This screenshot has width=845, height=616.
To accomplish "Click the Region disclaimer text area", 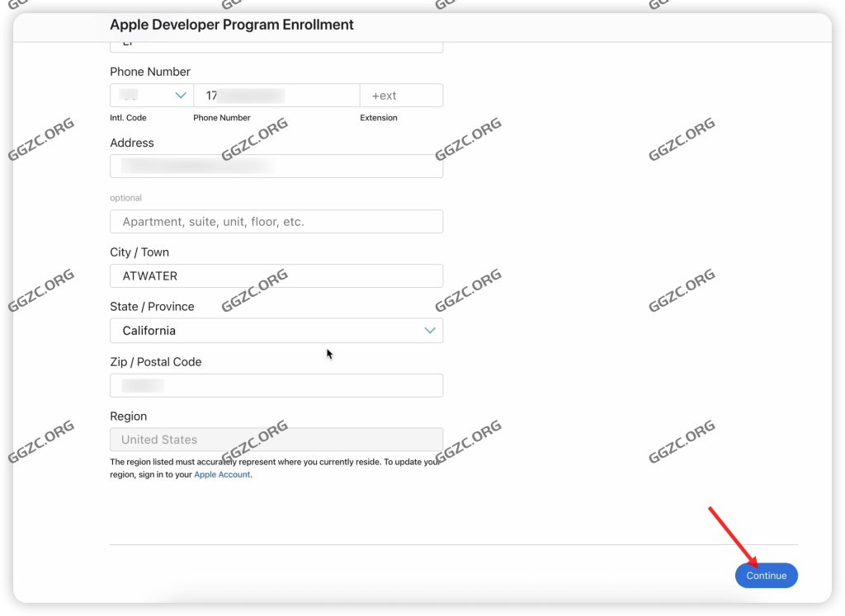I will click(276, 468).
